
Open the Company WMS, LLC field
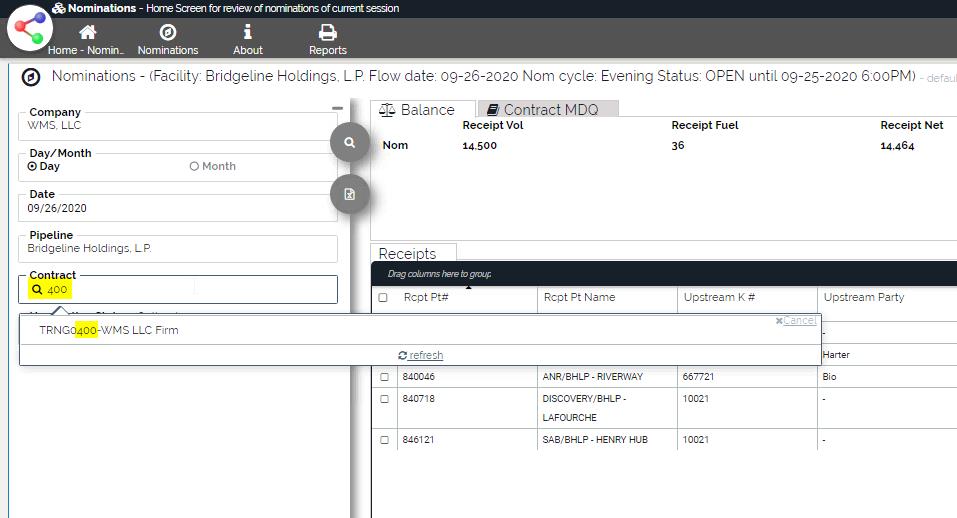[x=178, y=126]
